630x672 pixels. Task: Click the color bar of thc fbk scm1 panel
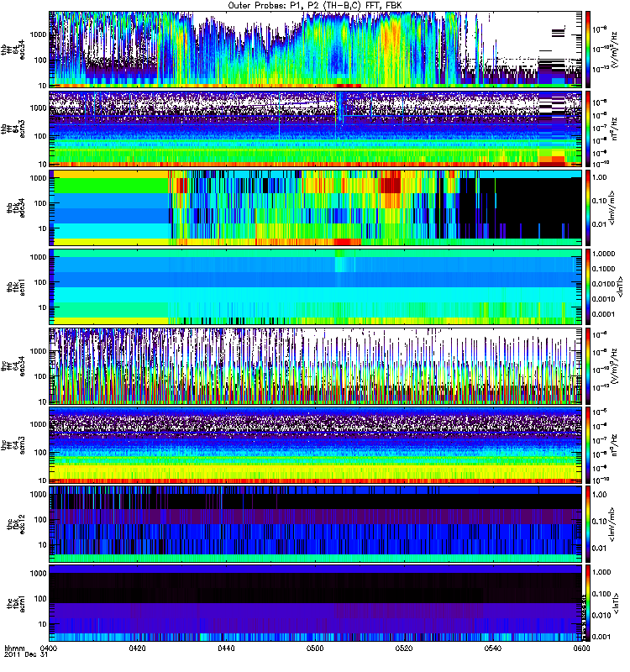[x=588, y=603]
